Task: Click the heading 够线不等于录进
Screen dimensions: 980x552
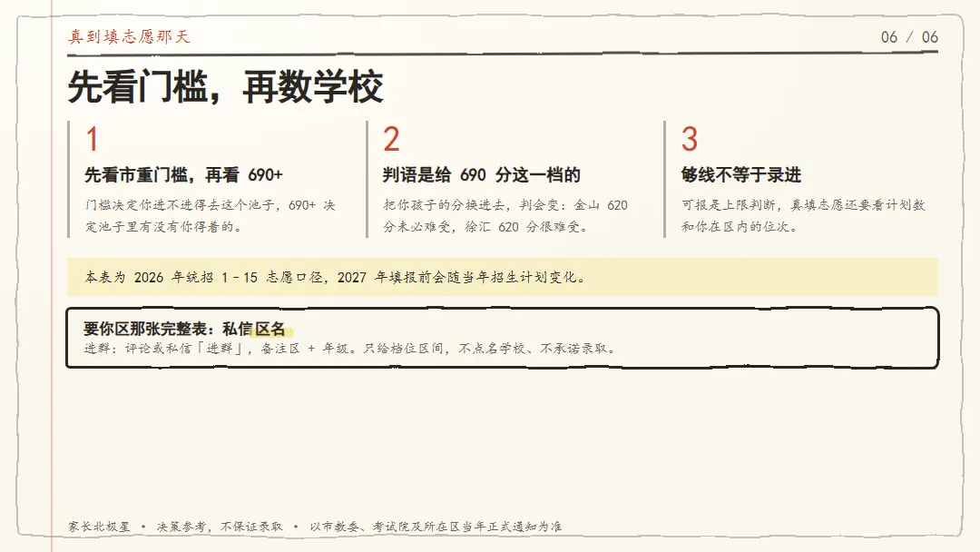Action: click(741, 175)
